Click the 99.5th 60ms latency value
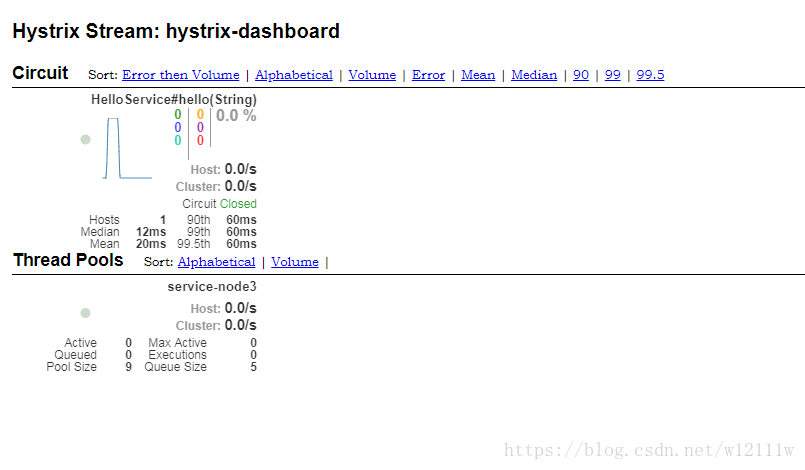This screenshot has height=470, width=805. pos(241,244)
